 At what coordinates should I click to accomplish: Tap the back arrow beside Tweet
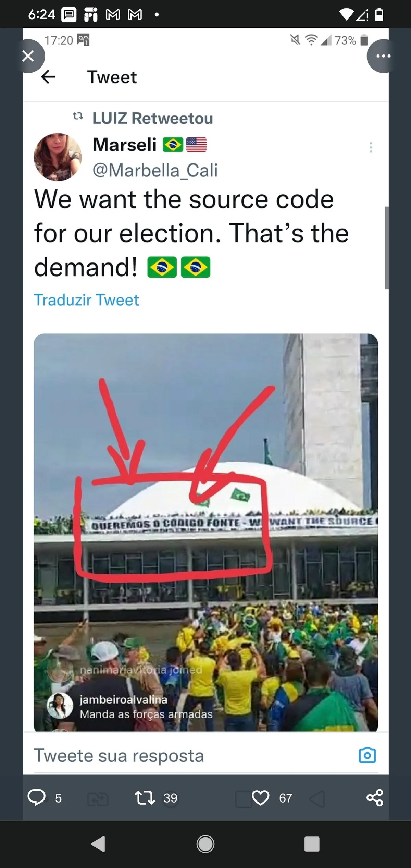(x=48, y=77)
